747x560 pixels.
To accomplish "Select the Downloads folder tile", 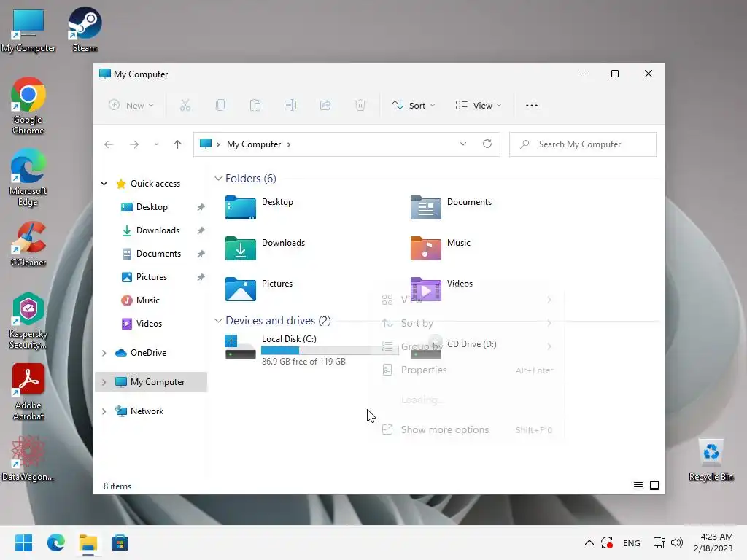I will pos(266,248).
